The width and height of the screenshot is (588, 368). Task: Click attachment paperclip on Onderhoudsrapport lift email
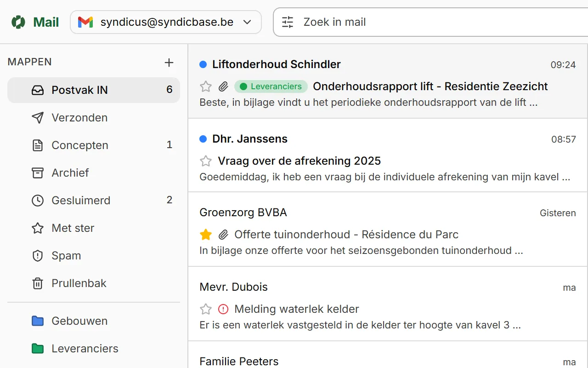pyautogui.click(x=223, y=86)
